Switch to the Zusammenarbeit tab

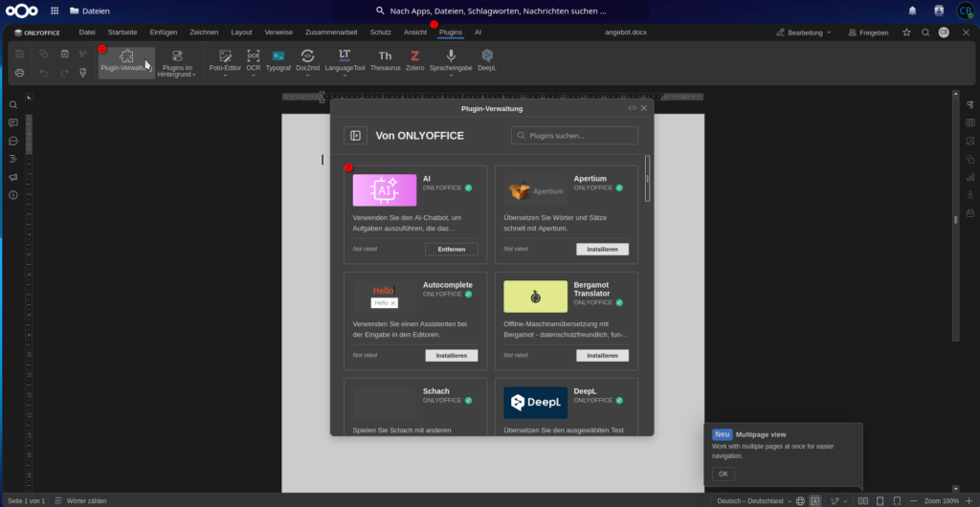tap(331, 33)
